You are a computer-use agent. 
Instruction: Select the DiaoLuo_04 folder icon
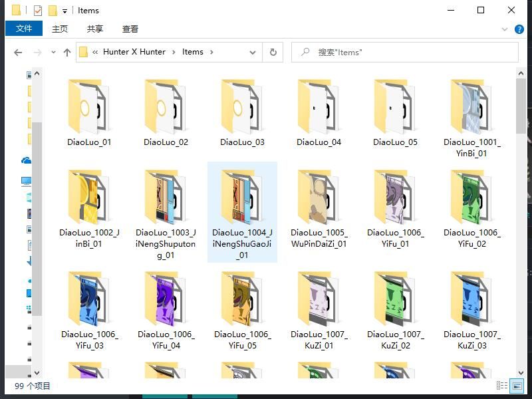(x=319, y=106)
